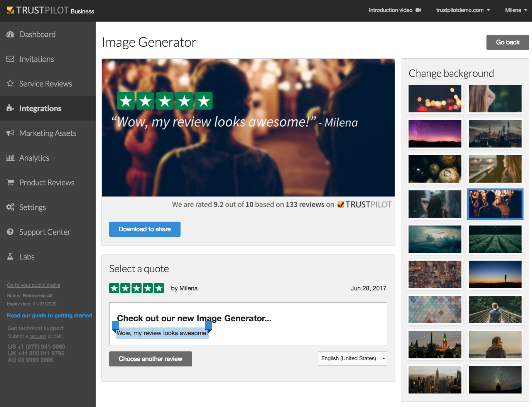Choose the city skyline at dusk background

click(495, 134)
